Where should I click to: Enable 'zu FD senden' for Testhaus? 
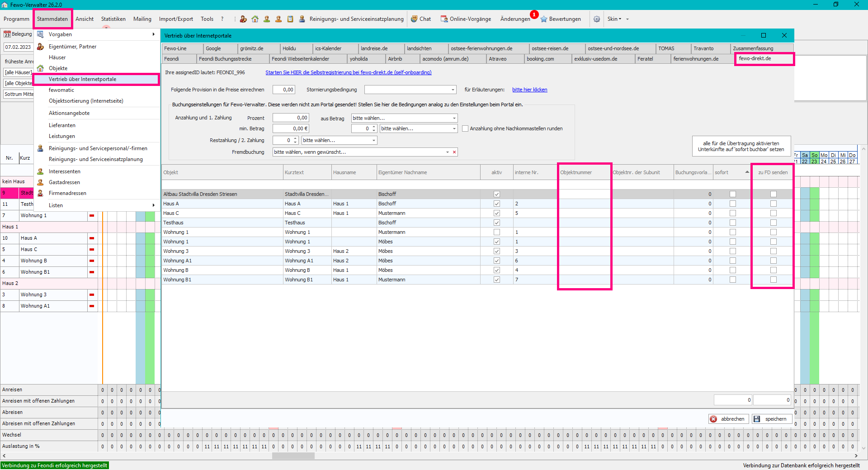(774, 223)
